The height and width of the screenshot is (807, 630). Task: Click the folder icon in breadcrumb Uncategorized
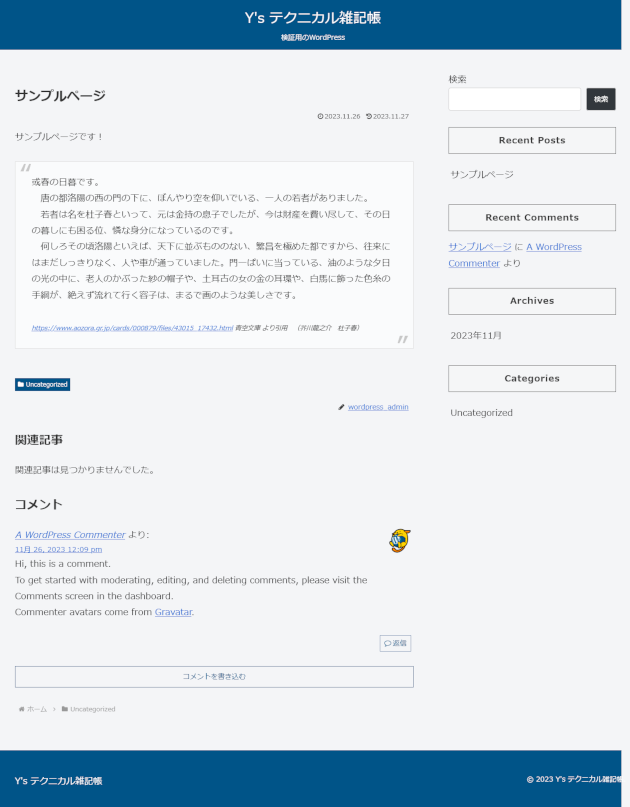click(x=64, y=709)
